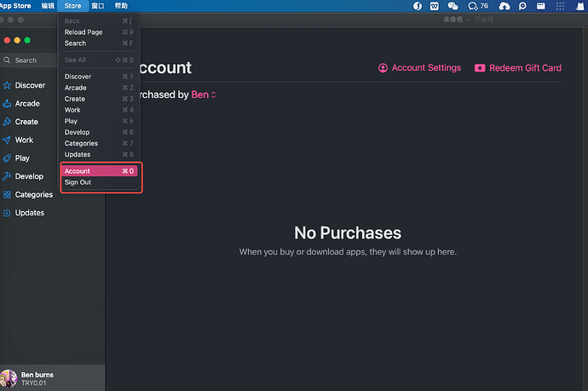
Task: Choose Develop in the Store menu
Action: pyautogui.click(x=99, y=132)
